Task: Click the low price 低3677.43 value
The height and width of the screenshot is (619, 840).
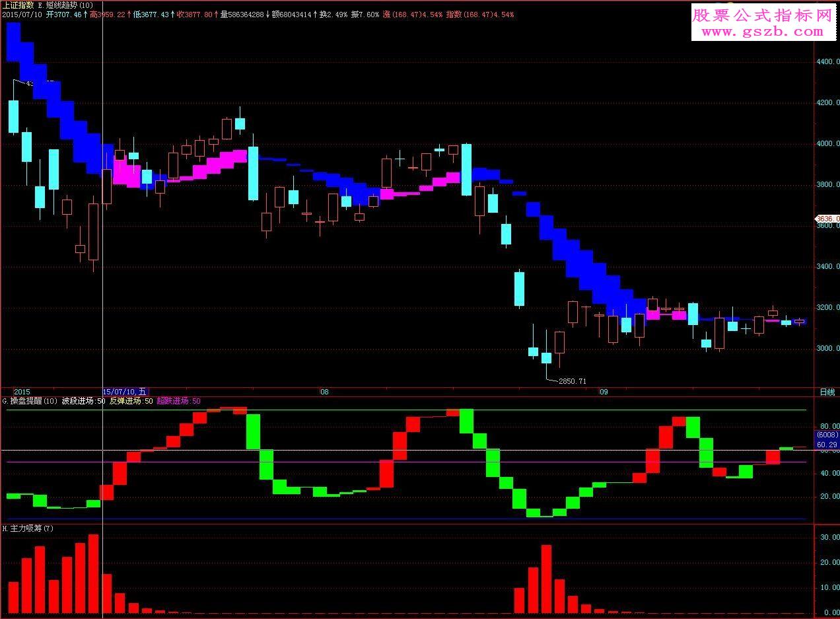Action: [x=151, y=13]
